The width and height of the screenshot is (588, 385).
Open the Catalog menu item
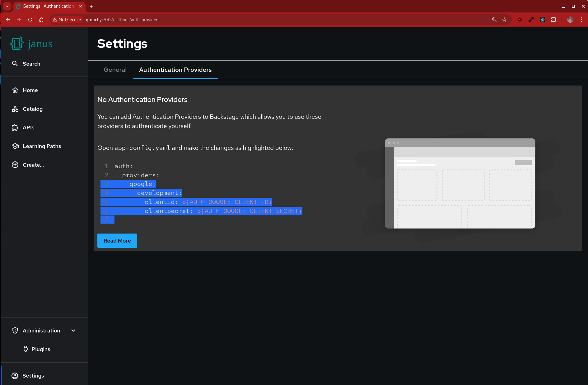44,109
